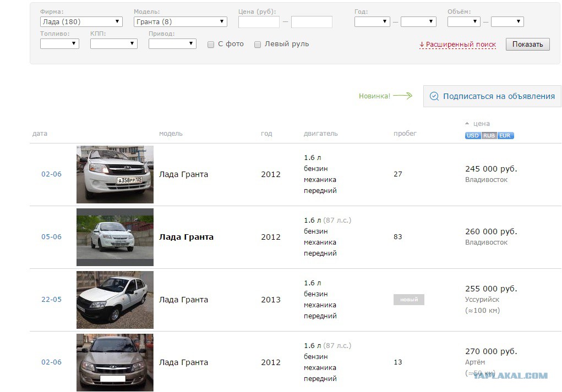This screenshot has width=562, height=392.
Task: Open the КПП transmission dropdown
Action: click(x=113, y=43)
